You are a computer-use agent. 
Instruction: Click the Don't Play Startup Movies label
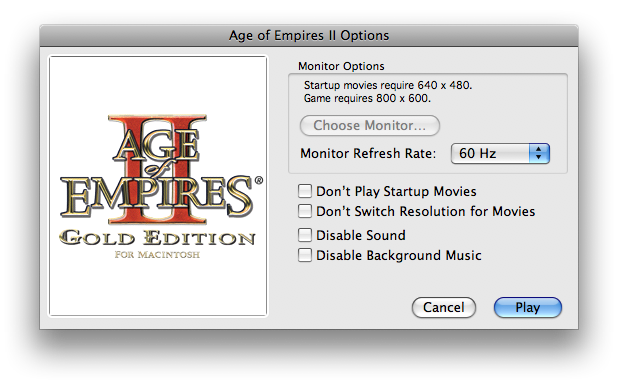pyautogui.click(x=396, y=191)
